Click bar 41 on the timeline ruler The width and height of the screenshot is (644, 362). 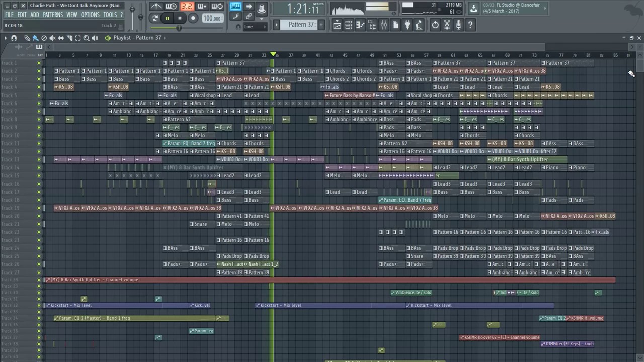tap(318, 55)
